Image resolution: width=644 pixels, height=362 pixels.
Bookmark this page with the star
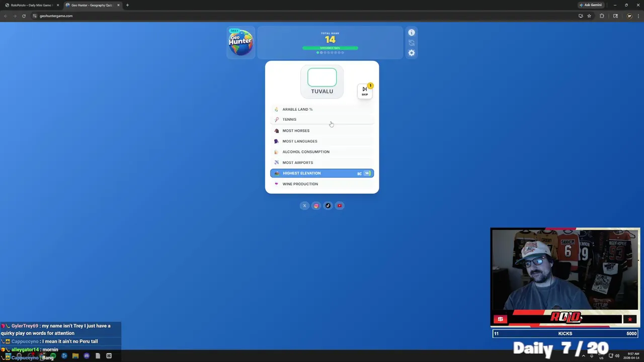pos(589,16)
